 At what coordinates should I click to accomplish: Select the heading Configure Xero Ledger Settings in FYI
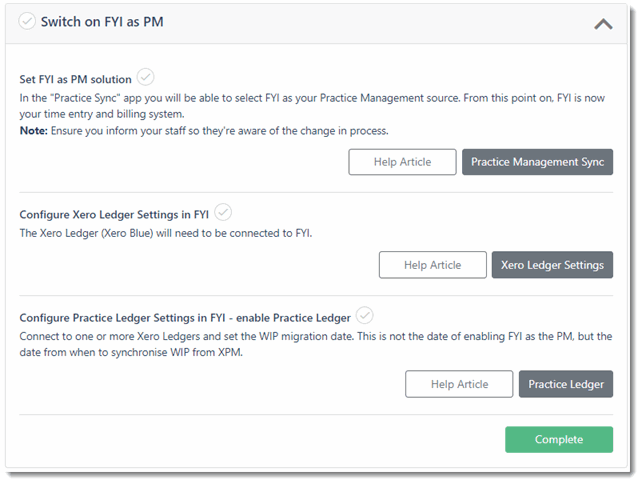coord(114,215)
